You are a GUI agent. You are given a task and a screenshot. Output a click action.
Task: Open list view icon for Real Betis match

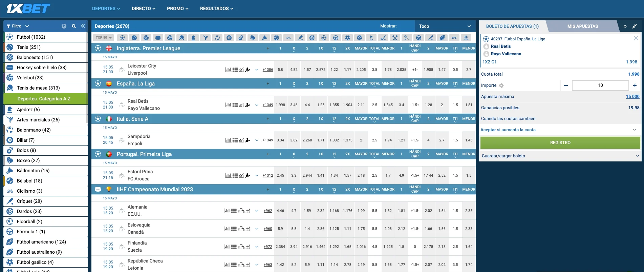235,105
